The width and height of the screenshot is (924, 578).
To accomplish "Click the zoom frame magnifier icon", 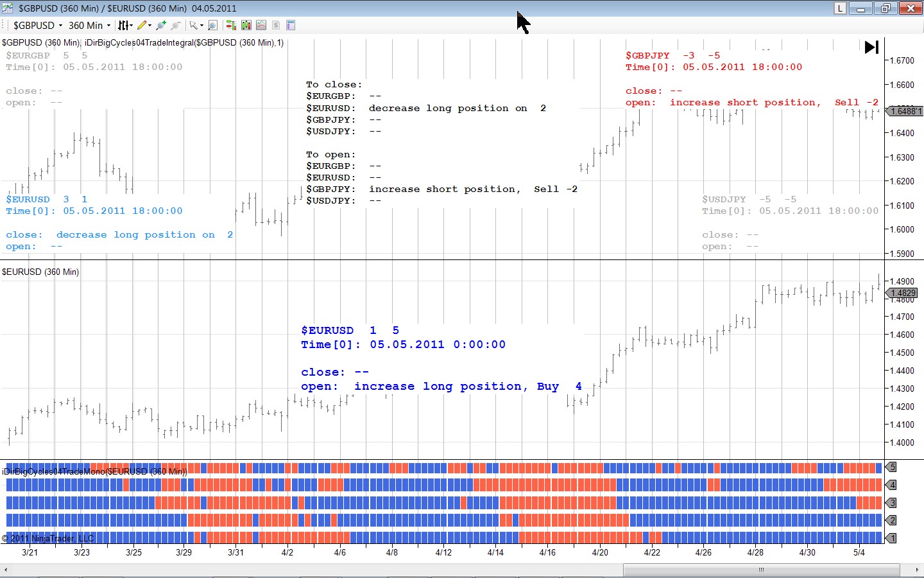I will point(213,26).
